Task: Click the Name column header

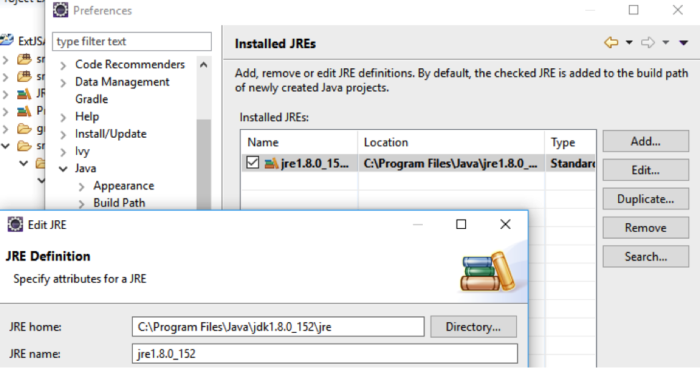Action: pyautogui.click(x=299, y=142)
